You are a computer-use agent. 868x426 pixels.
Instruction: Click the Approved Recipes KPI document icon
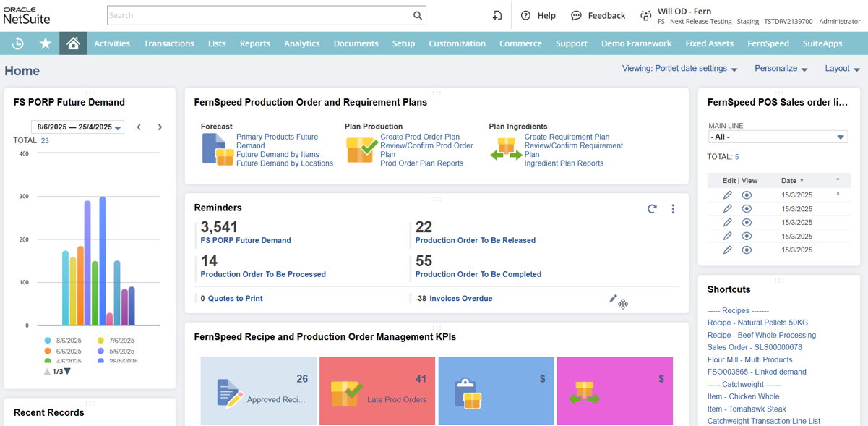(x=229, y=393)
